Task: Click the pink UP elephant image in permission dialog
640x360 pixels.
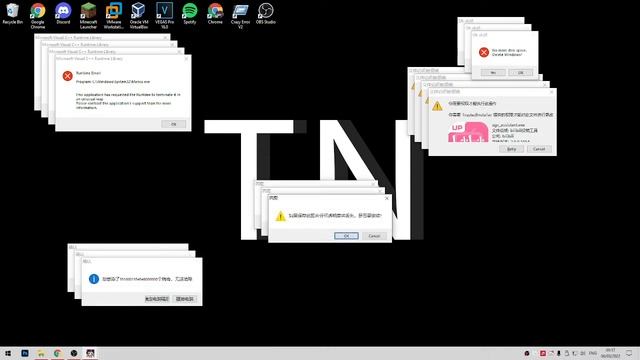Action: (x=468, y=132)
